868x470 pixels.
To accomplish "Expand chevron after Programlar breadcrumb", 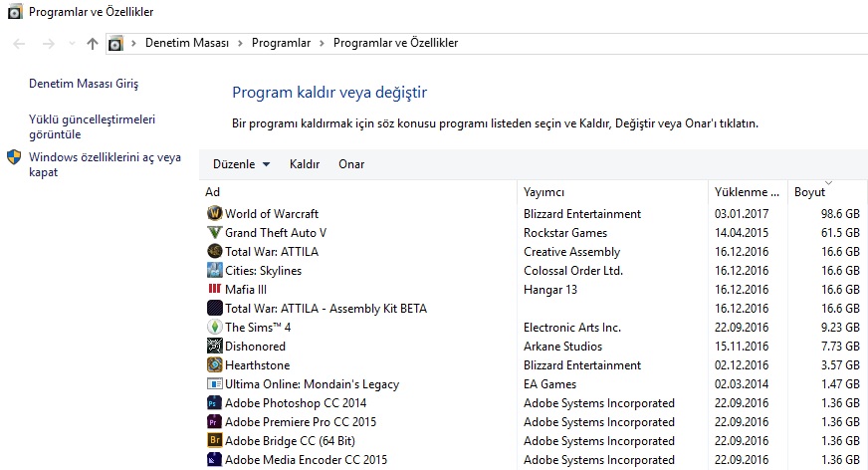I will [x=322, y=43].
